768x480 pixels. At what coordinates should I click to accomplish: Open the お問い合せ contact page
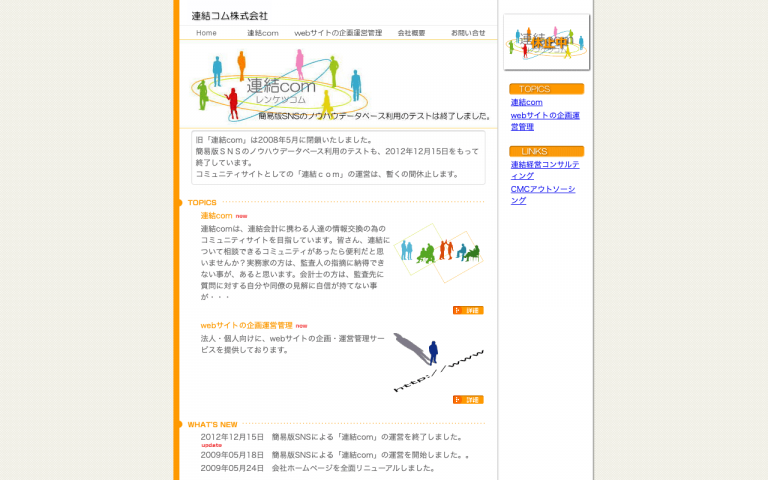(468, 33)
